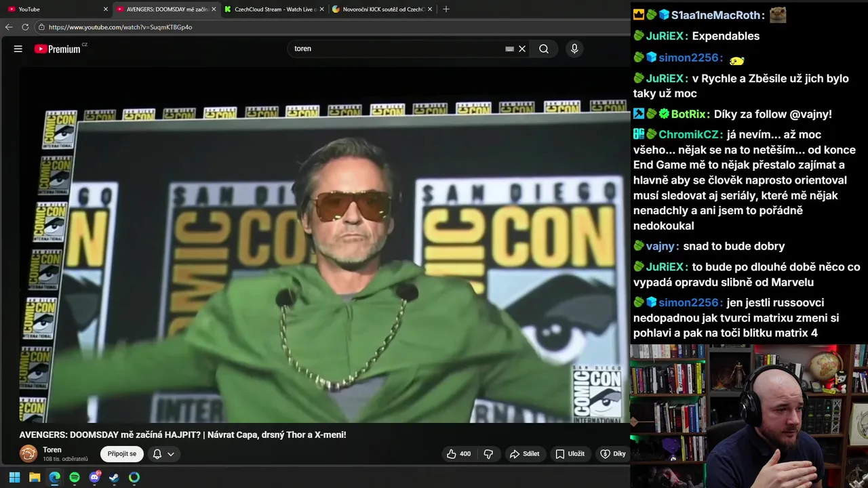Open Steam from taskbar
This screenshot has width=868, height=488.
114,477
